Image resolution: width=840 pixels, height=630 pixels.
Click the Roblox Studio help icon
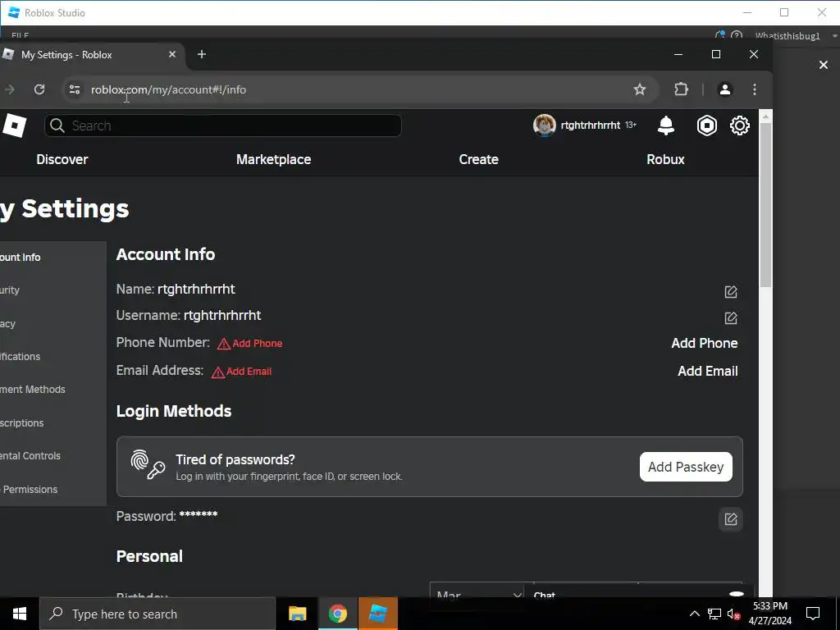tap(737, 36)
